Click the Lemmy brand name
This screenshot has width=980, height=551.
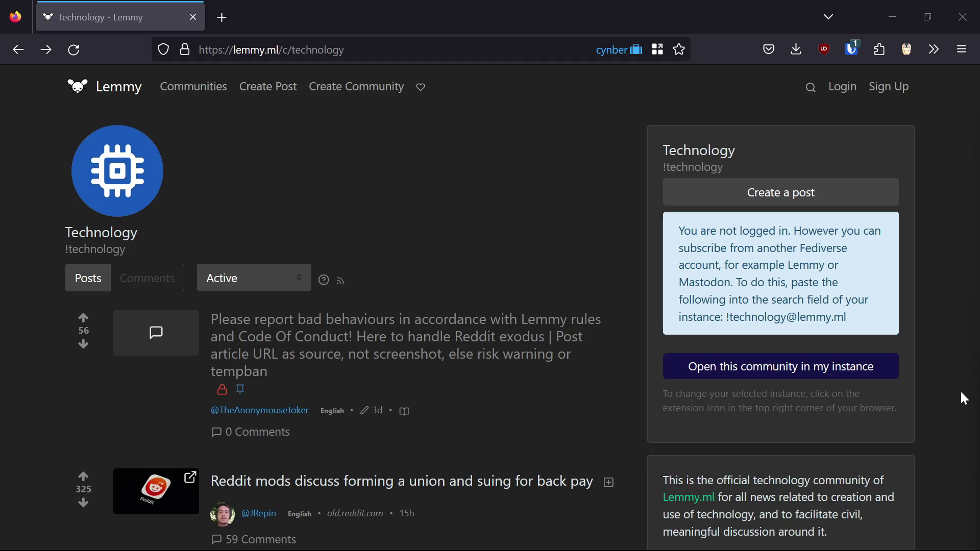[x=118, y=87]
